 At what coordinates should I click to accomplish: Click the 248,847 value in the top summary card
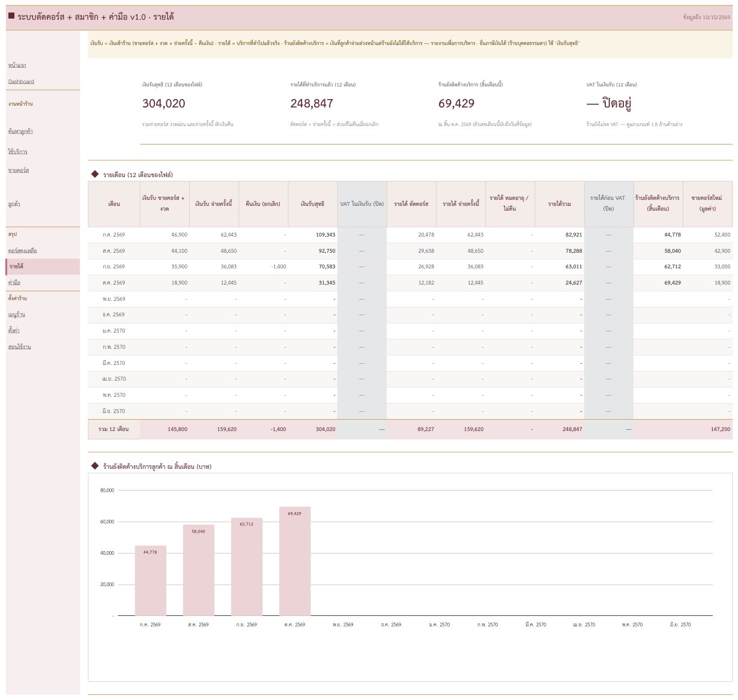tap(312, 103)
